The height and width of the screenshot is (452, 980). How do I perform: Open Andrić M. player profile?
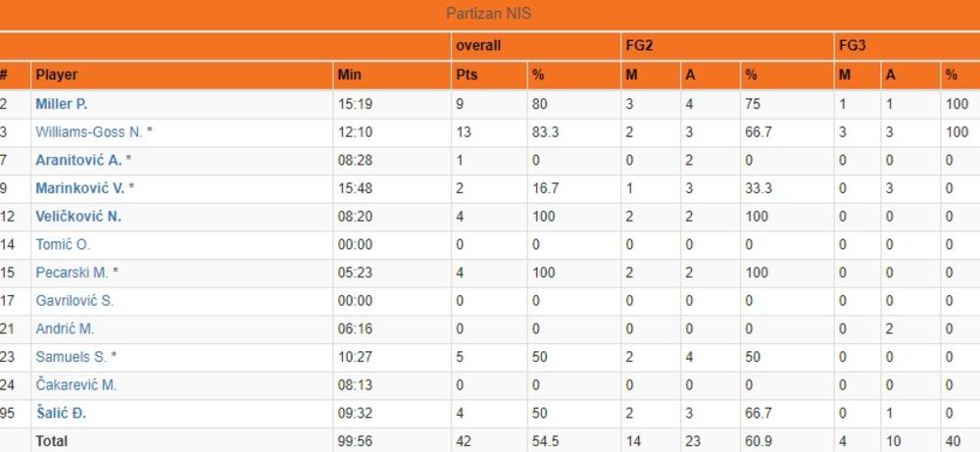(x=65, y=329)
